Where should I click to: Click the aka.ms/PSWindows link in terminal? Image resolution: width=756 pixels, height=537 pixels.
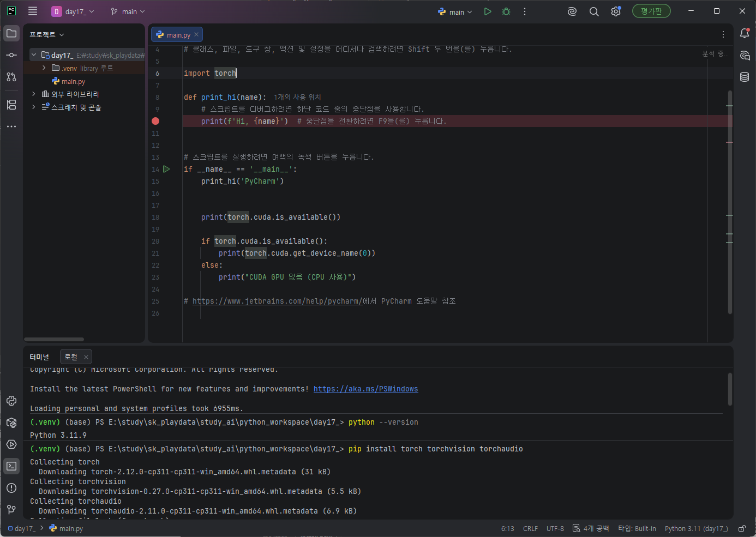(x=365, y=389)
